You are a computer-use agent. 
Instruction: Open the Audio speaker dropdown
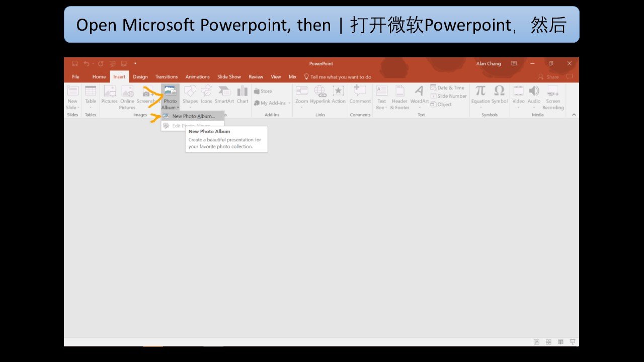[534, 98]
